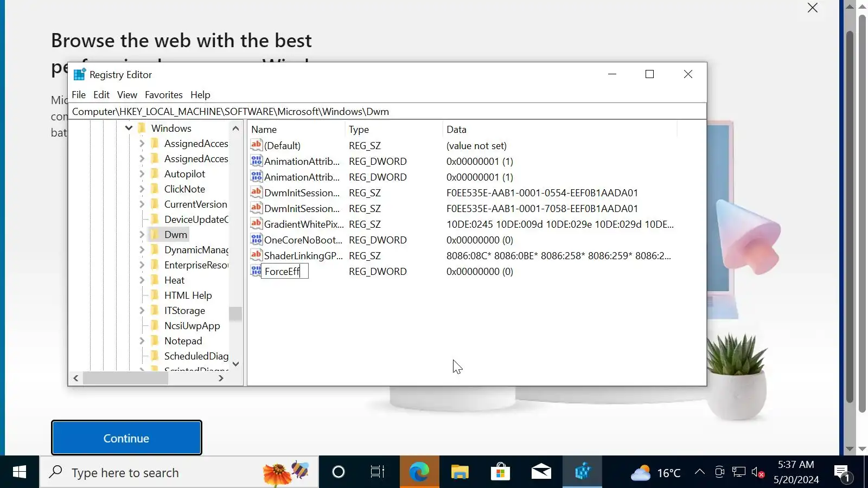
Task: Select the DeviceUpdateC... key
Action: (196, 219)
